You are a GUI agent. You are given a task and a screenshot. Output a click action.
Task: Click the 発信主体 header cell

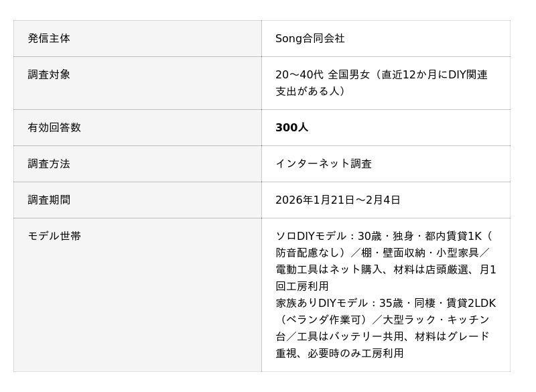point(49,39)
